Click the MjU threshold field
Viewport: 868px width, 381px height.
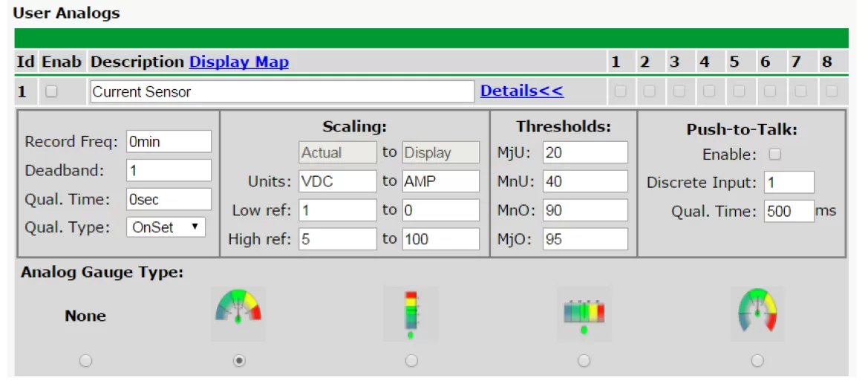[x=584, y=153]
